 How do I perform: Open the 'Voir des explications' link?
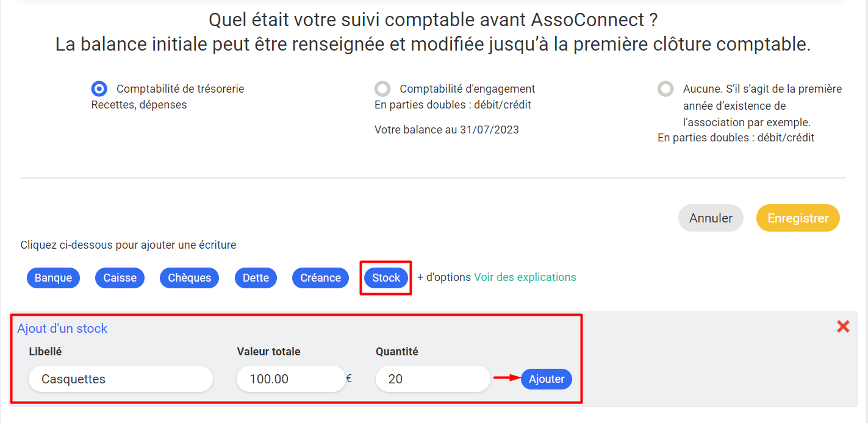point(525,277)
